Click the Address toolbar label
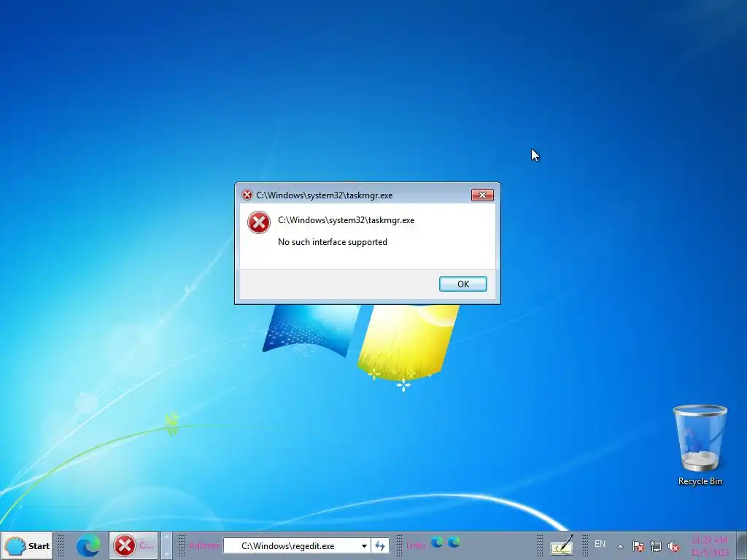747x560 pixels. pos(204,545)
